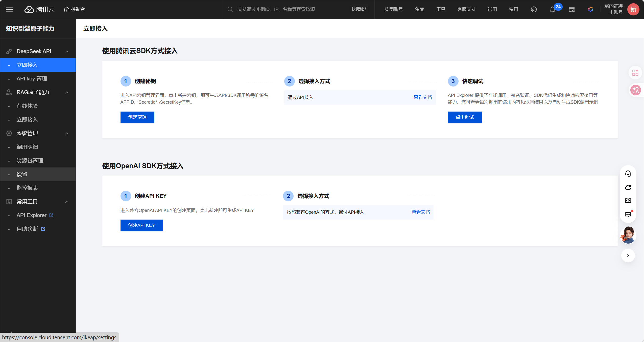Click the RAG原子能力 user icon

point(9,92)
